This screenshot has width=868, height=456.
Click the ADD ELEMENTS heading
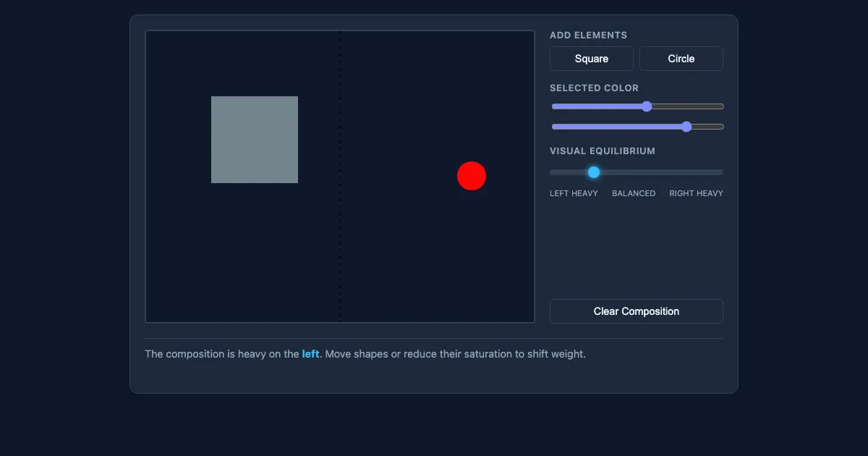click(x=588, y=35)
